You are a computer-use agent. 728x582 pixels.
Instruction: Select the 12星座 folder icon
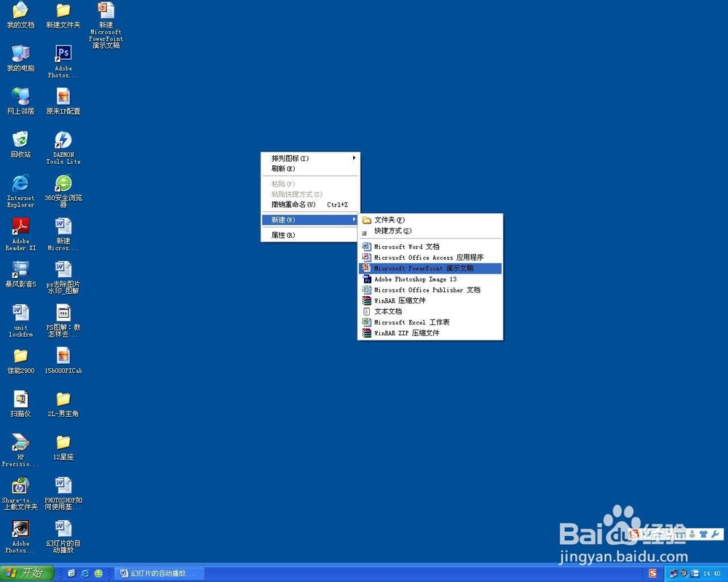[x=63, y=447]
